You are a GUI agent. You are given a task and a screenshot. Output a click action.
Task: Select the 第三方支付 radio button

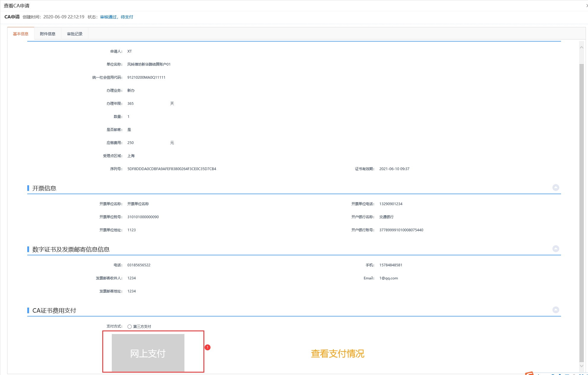pos(130,327)
